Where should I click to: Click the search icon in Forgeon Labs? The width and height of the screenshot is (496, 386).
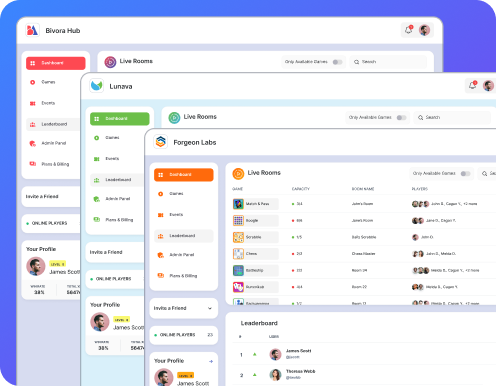click(x=485, y=174)
